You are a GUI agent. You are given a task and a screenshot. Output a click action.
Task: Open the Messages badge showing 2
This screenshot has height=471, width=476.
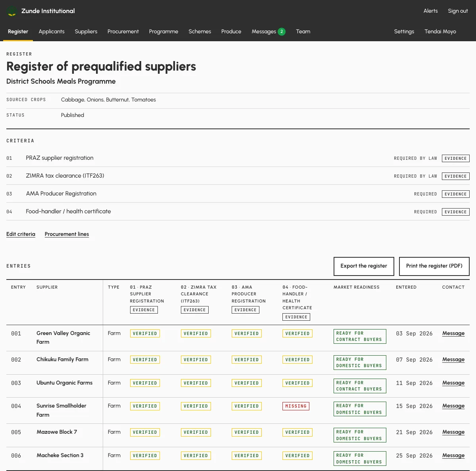(282, 32)
